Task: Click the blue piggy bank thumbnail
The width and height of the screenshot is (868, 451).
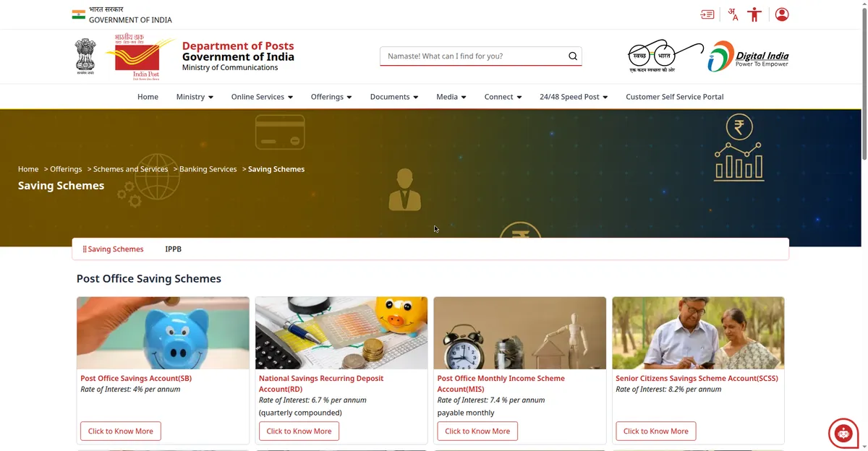Action: (x=163, y=333)
